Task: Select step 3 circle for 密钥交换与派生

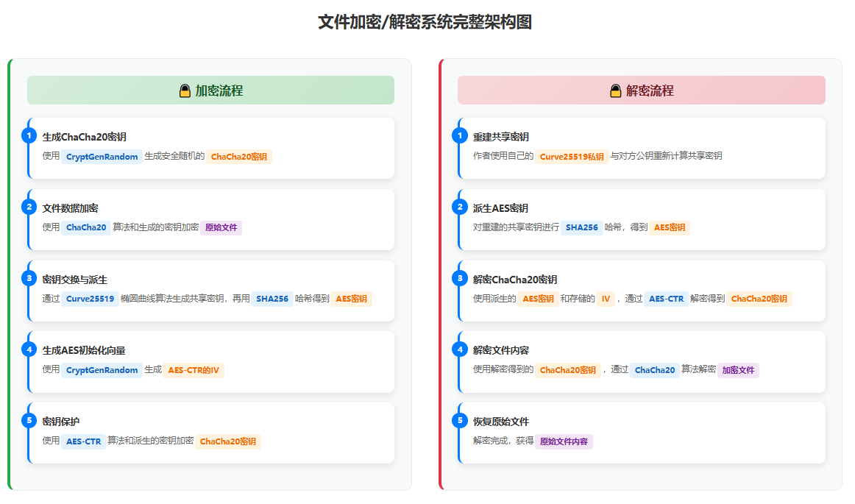Action: click(x=29, y=278)
